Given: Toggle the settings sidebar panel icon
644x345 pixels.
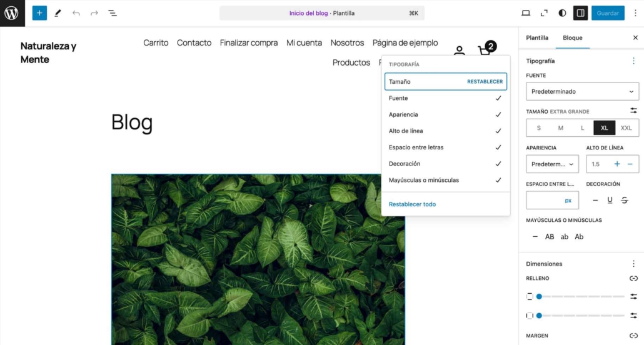Looking at the screenshot, I should pyautogui.click(x=580, y=13).
